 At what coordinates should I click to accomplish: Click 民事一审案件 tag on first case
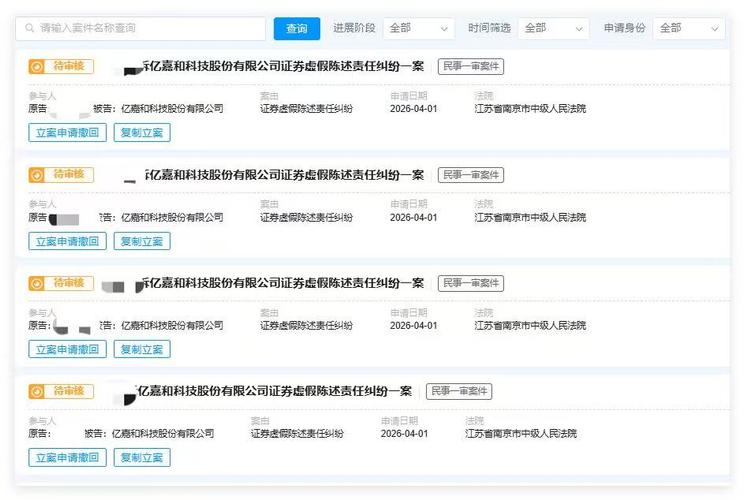tap(471, 66)
